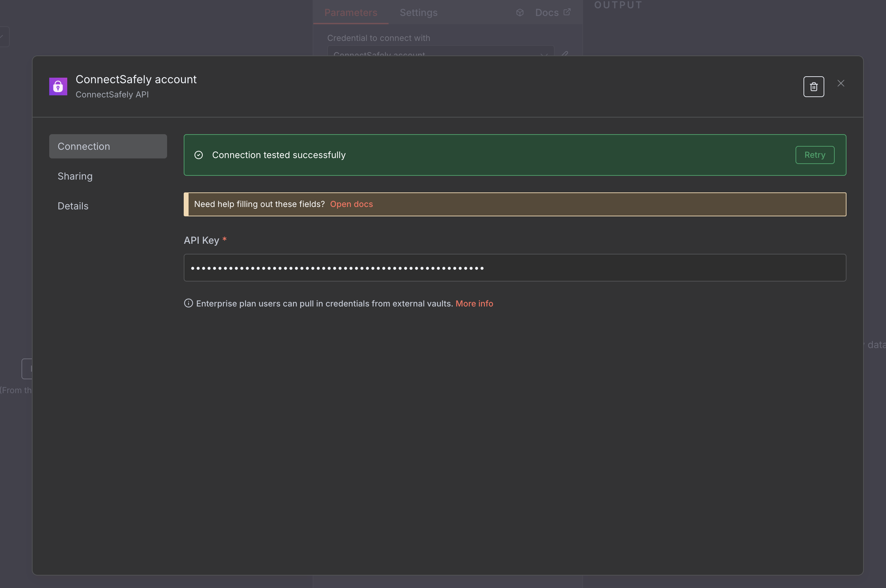Click the OUTPUT panel heading in background
The height and width of the screenshot is (588, 886).
618,5
